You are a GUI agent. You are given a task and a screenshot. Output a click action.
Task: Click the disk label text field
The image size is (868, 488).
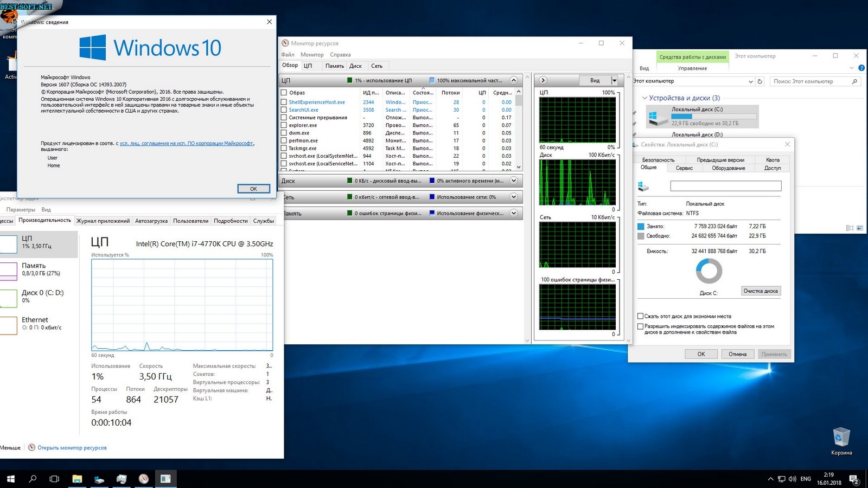725,186
